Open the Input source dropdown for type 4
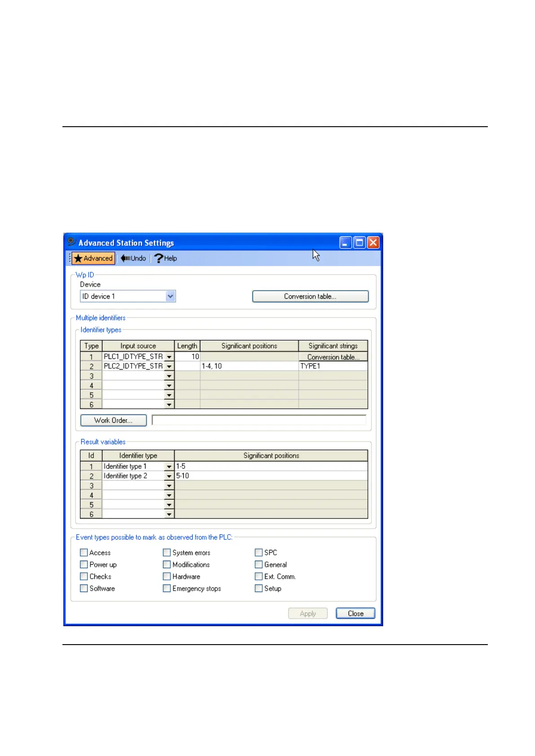The image size is (535, 756). [169, 385]
